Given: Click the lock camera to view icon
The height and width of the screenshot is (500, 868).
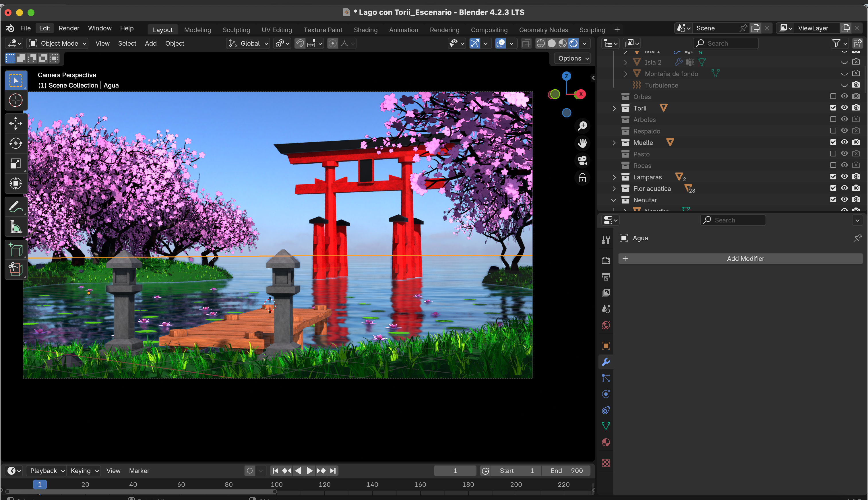Looking at the screenshot, I should coord(582,178).
